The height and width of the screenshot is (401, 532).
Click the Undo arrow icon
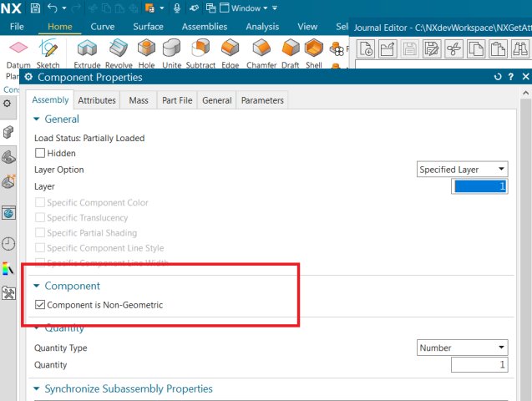[x=53, y=8]
